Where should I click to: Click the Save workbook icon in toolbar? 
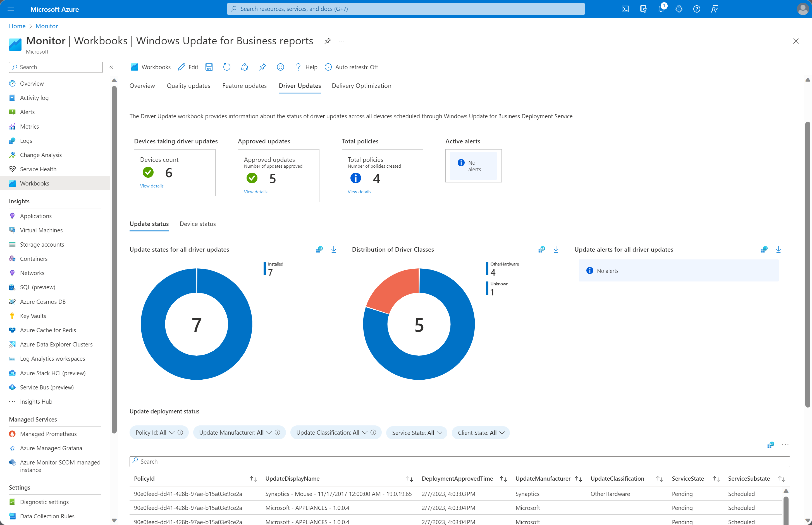[209, 67]
